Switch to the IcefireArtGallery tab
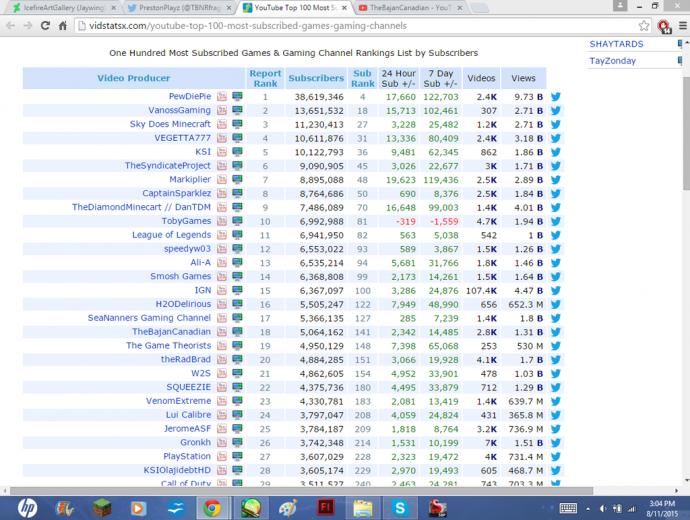Screen dimensions: 690x520 click(64, 7)
